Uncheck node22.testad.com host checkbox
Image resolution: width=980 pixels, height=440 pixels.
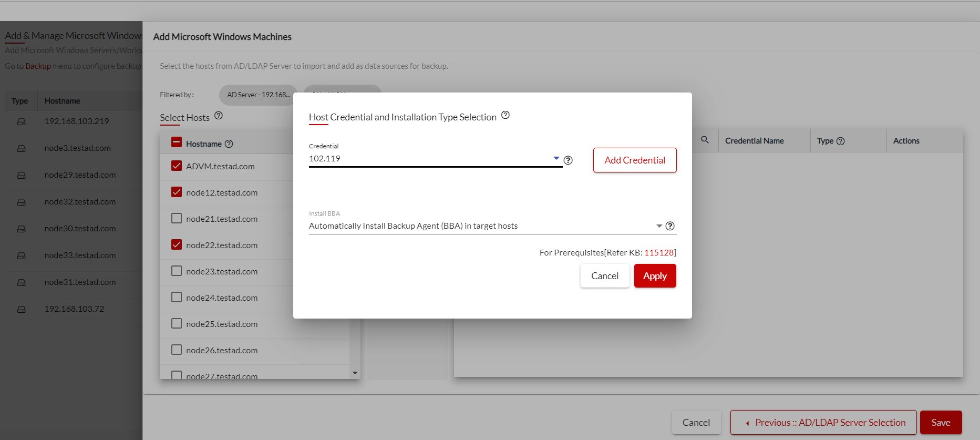[x=177, y=244]
